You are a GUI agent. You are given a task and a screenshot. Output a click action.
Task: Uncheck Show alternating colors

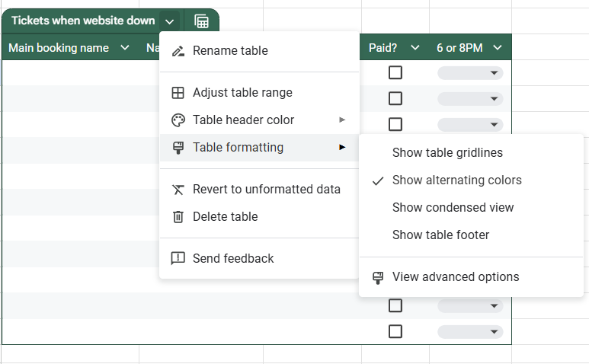[x=456, y=180]
